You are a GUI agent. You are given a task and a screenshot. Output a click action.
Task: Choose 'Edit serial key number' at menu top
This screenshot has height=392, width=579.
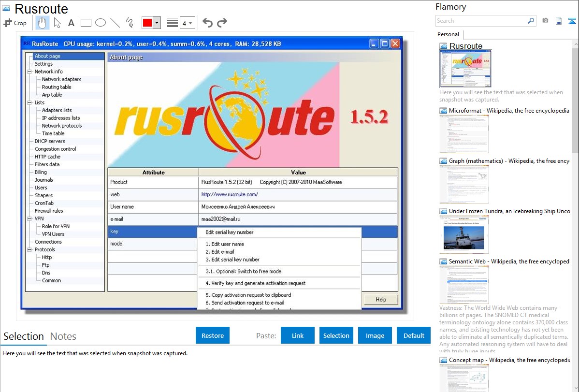click(229, 232)
